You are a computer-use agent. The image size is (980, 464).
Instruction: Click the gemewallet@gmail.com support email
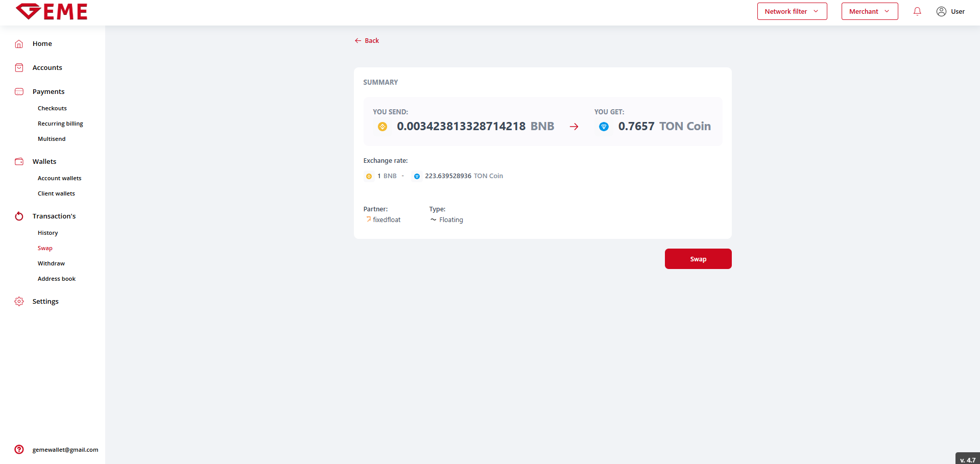(x=65, y=450)
